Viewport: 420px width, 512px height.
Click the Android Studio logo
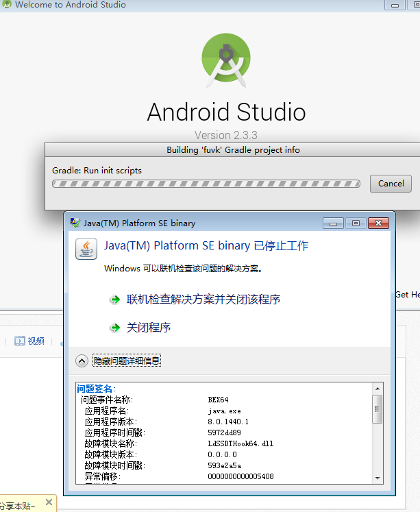[226, 60]
